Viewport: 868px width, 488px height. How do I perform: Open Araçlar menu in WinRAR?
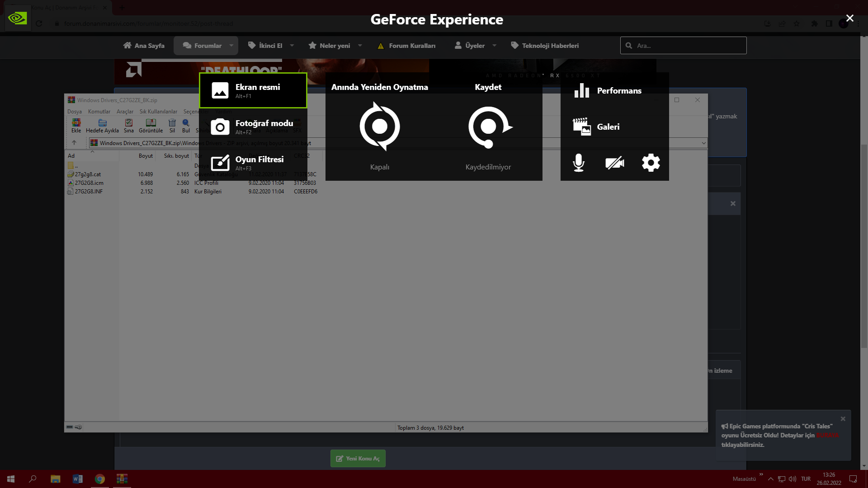click(x=125, y=112)
